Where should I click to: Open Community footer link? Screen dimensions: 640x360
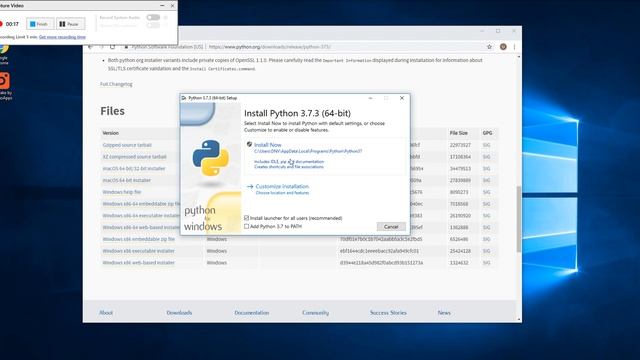[316, 313]
